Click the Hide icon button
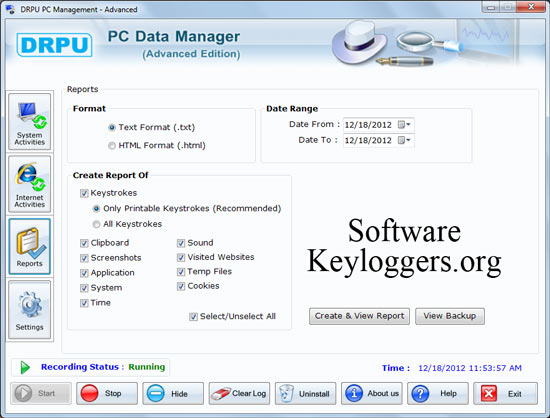550x418 pixels. tap(155, 393)
